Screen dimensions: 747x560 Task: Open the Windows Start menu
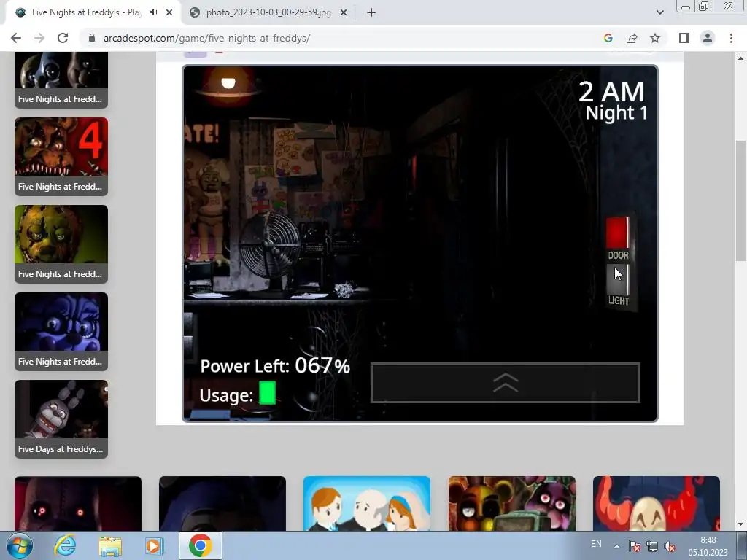(19, 545)
